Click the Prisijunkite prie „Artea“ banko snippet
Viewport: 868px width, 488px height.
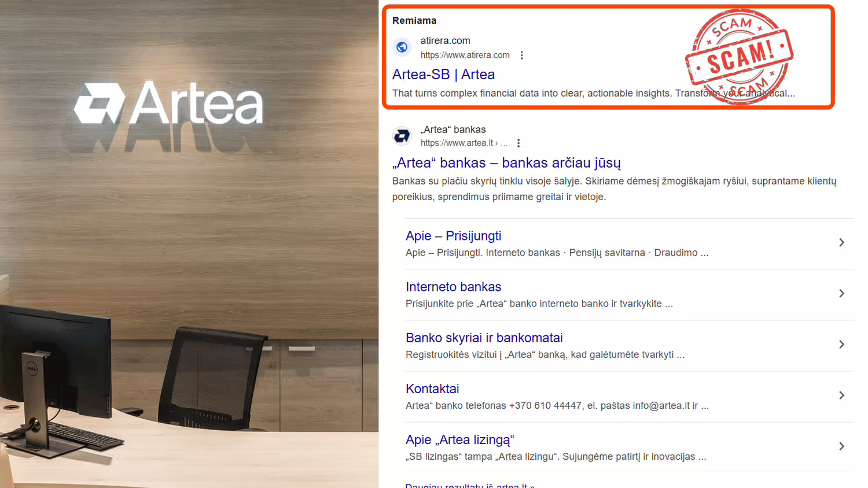(x=539, y=304)
